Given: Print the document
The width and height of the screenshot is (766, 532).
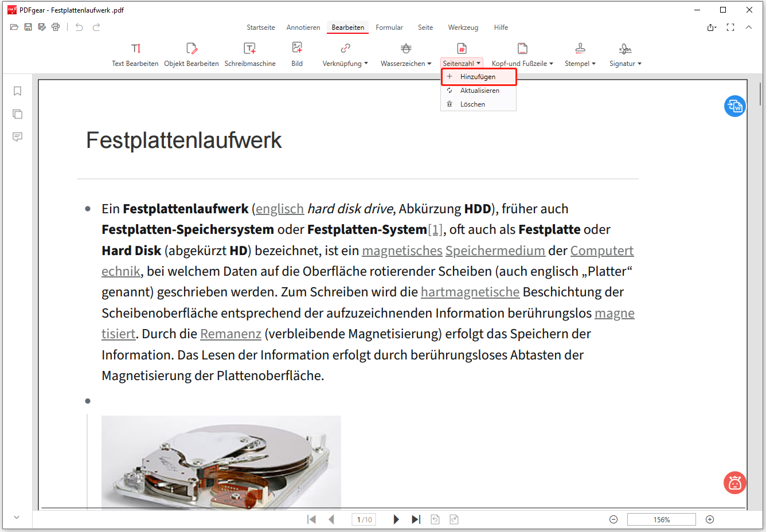Looking at the screenshot, I should pyautogui.click(x=55, y=27).
